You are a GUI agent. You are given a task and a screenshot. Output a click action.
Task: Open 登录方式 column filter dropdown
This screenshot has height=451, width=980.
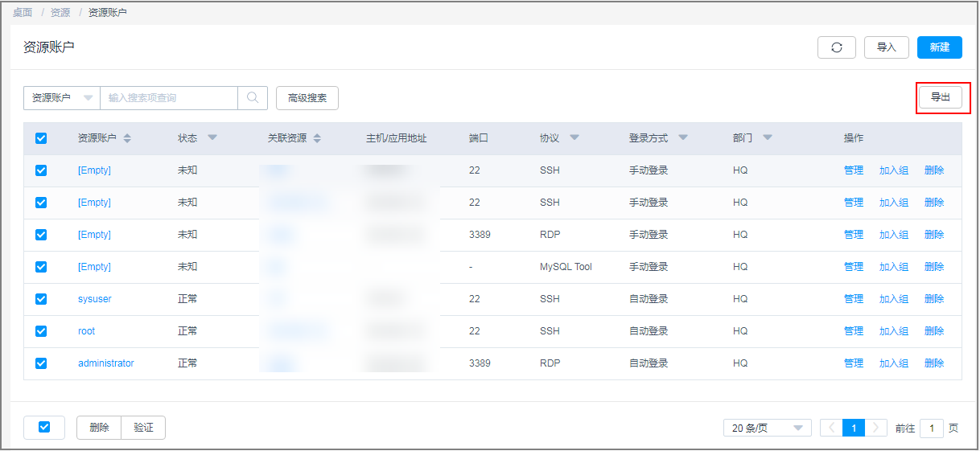click(683, 137)
